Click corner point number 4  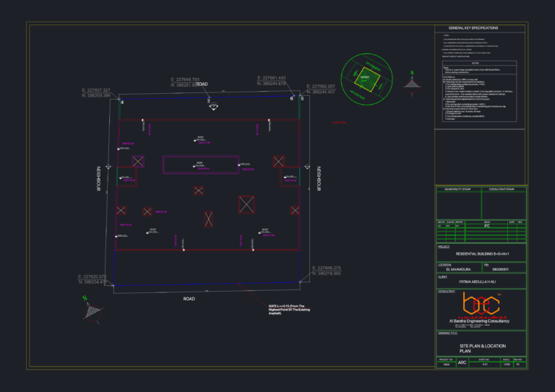(x=122, y=103)
